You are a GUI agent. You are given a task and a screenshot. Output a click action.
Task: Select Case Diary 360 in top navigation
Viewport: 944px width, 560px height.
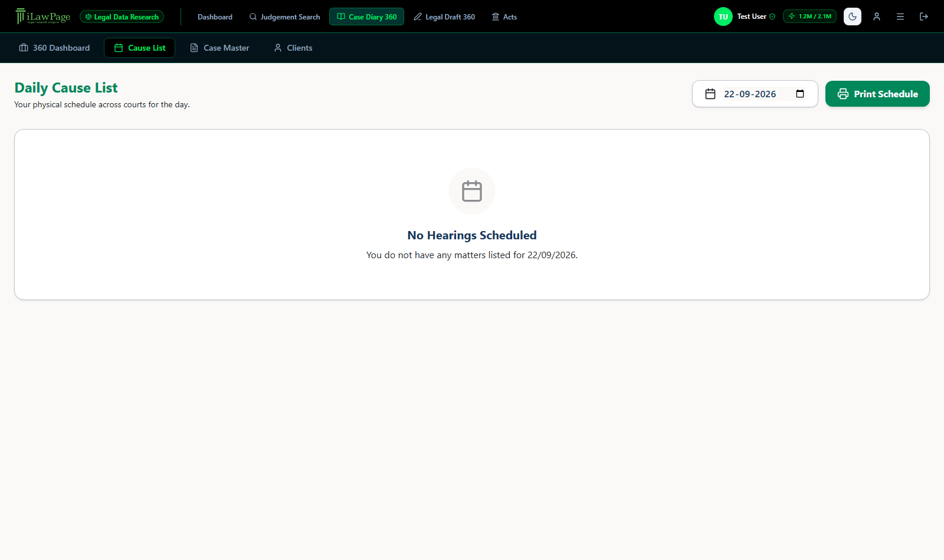[366, 17]
